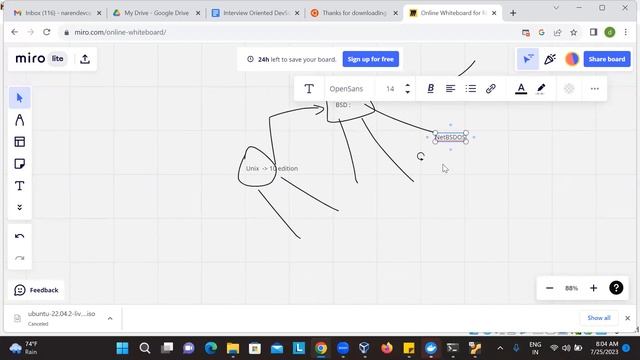The width and height of the screenshot is (640, 360).
Task: Open the Feedback button
Action: (36, 290)
